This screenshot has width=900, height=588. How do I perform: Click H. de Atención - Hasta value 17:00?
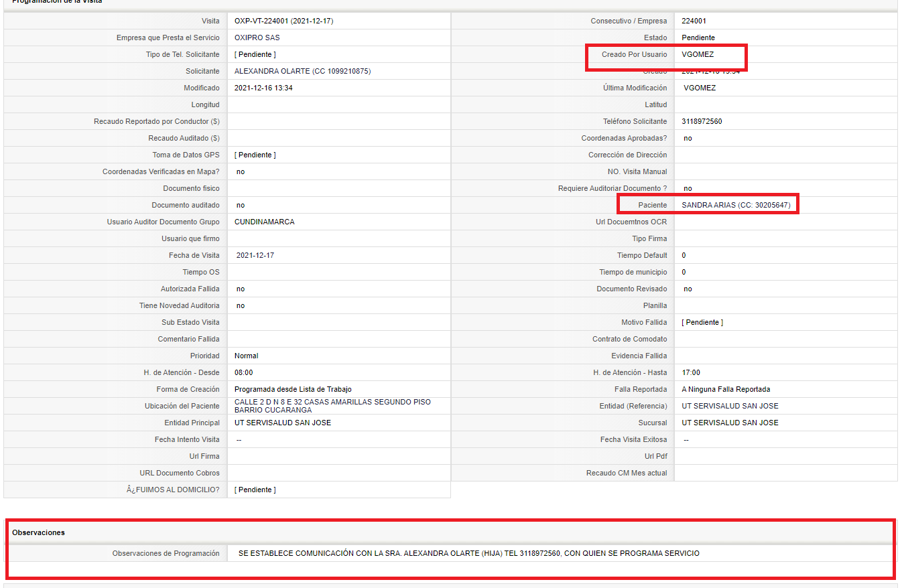pyautogui.click(x=691, y=372)
